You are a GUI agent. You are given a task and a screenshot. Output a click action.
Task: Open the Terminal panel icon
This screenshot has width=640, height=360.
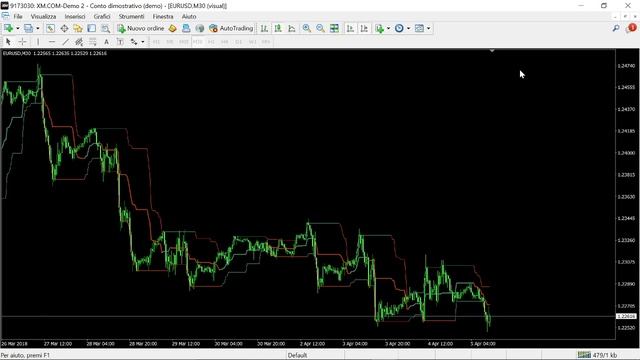pyautogui.click(x=91, y=28)
